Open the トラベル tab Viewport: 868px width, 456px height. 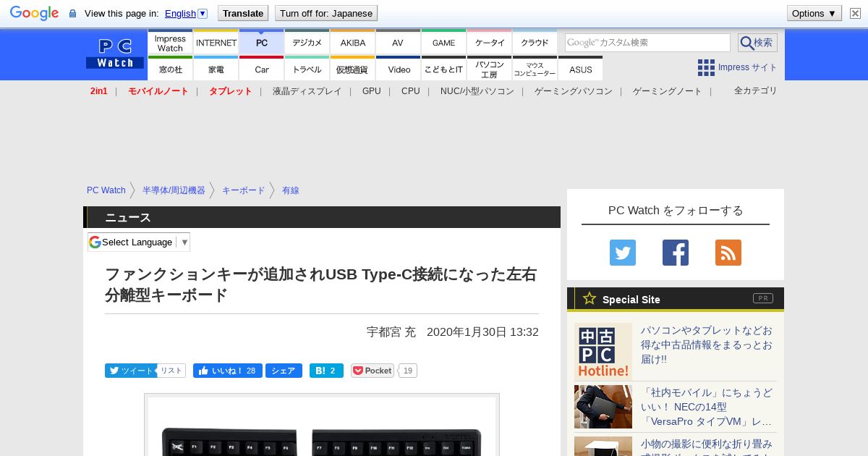pos(307,69)
